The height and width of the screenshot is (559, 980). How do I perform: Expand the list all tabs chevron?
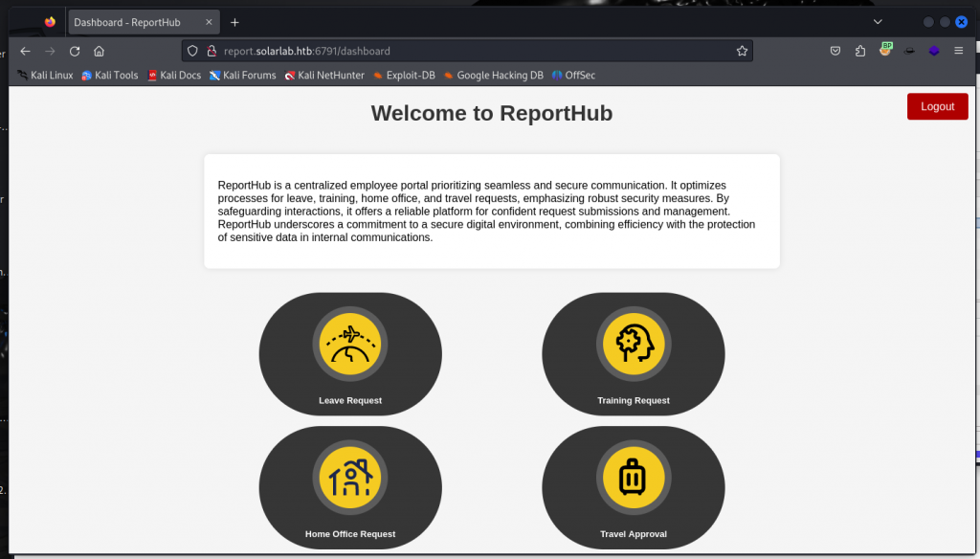878,22
